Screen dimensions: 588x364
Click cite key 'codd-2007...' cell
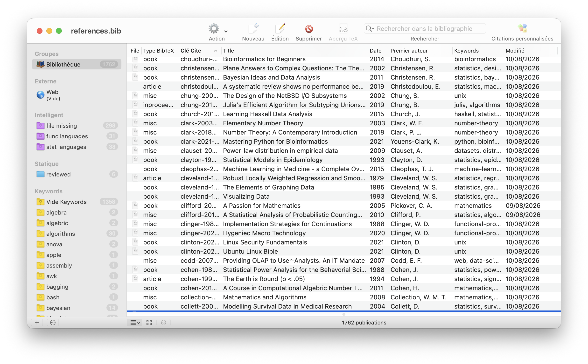pyautogui.click(x=199, y=261)
